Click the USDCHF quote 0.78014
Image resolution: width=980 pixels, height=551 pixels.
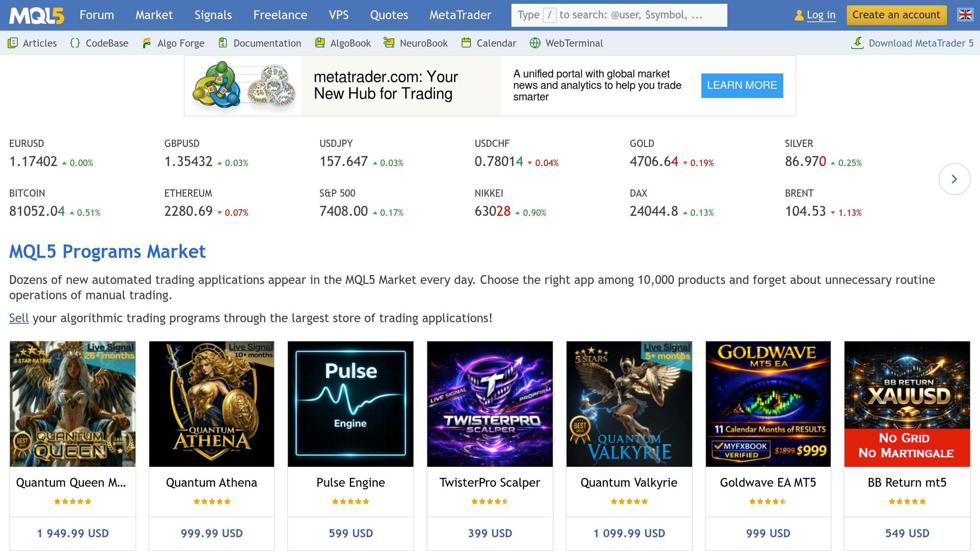tap(499, 162)
